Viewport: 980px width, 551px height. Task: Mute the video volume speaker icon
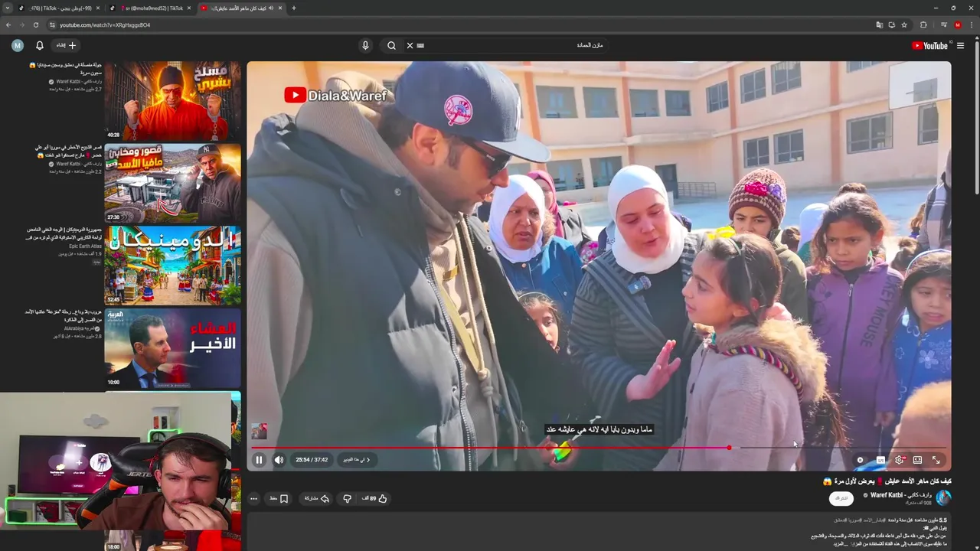click(279, 460)
